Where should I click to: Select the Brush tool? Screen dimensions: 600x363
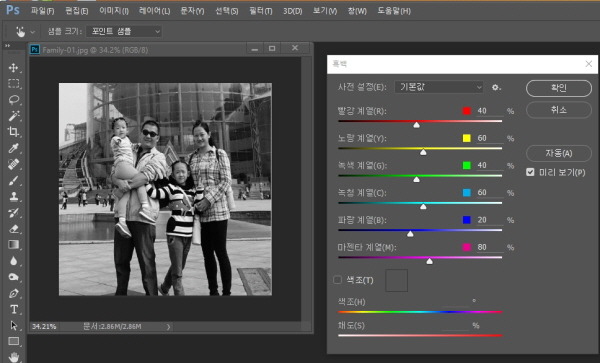click(x=13, y=180)
